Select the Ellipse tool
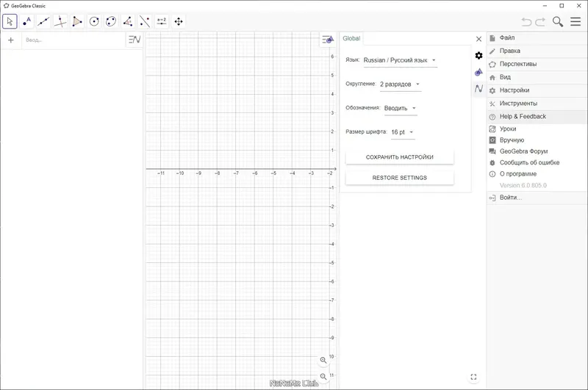 (111, 21)
